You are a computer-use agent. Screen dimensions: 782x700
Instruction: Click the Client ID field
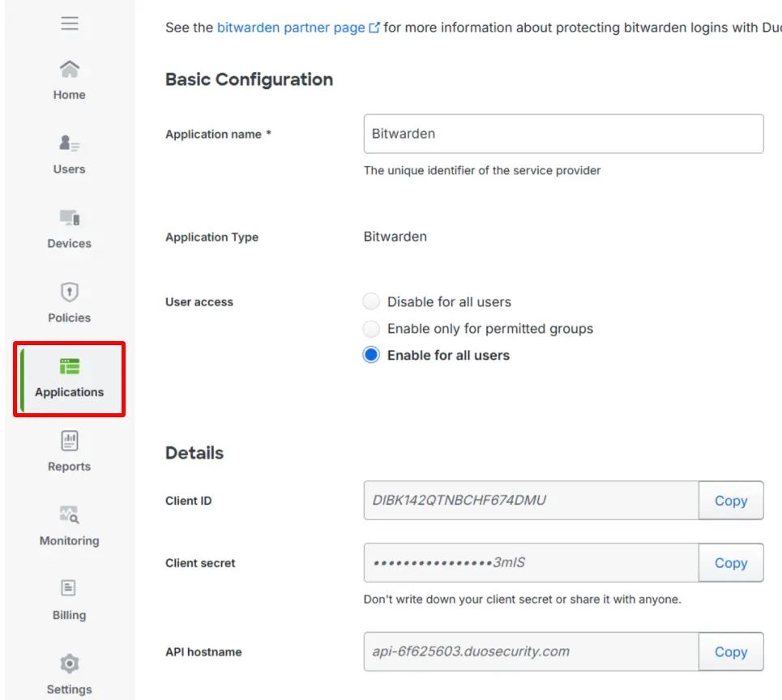tap(531, 501)
